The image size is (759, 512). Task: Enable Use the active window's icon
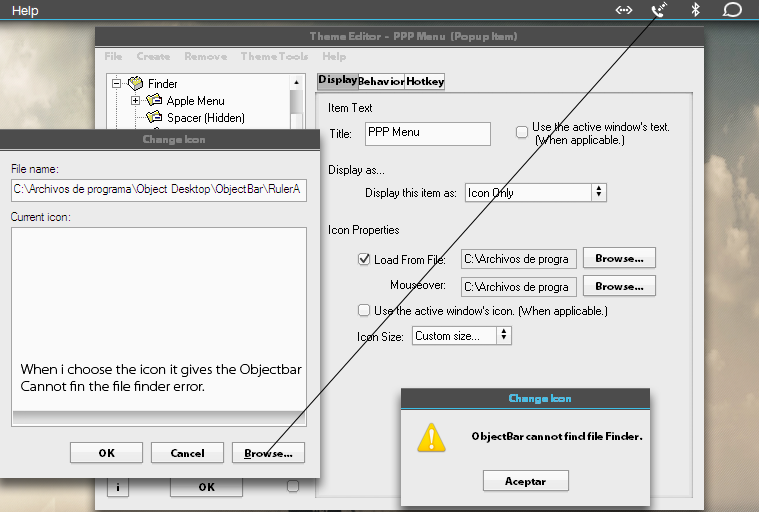pos(364,310)
